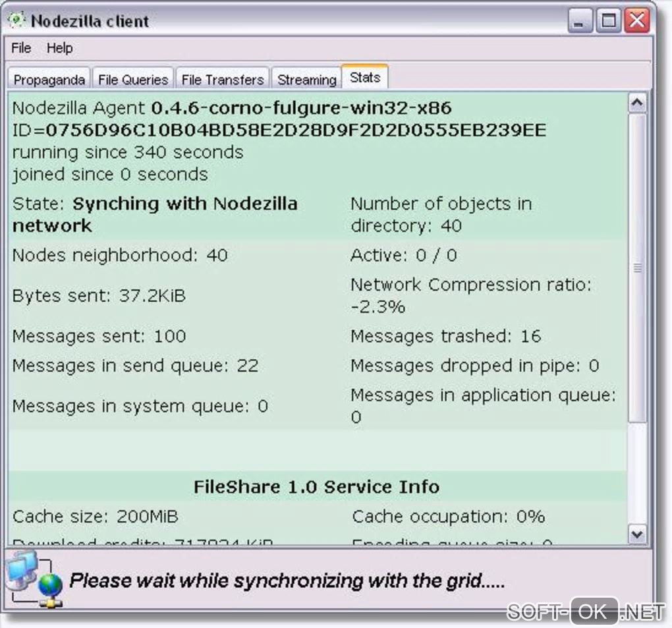Click the Nodezilla title bar app icon
The height and width of the screenshot is (628, 672).
[x=16, y=20]
